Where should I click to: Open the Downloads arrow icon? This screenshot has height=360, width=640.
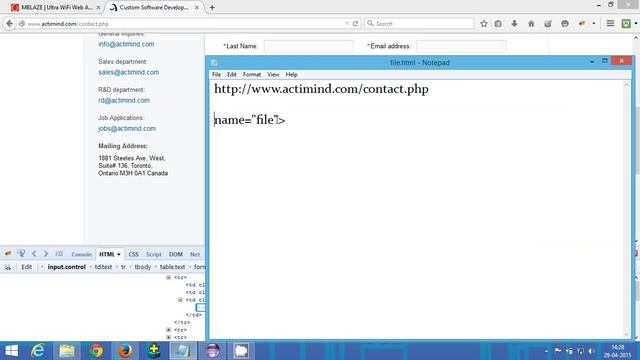pyautogui.click(x=514, y=24)
